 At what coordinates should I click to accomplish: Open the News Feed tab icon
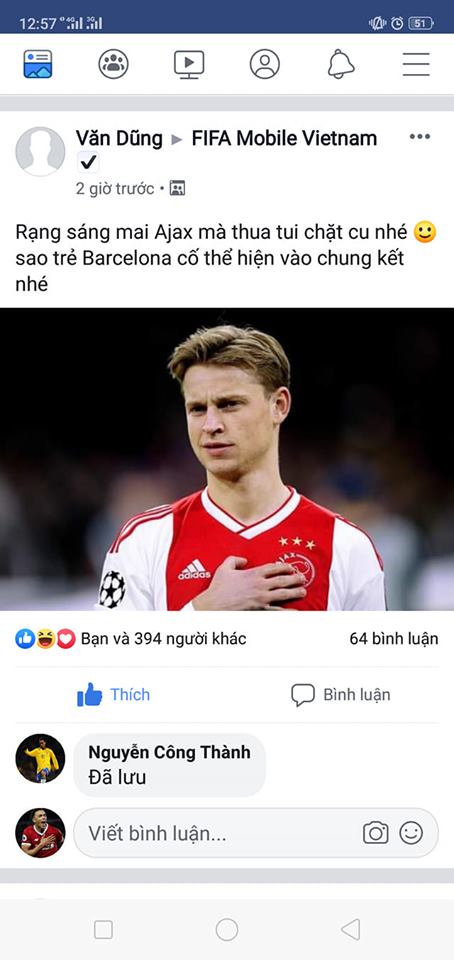click(38, 64)
